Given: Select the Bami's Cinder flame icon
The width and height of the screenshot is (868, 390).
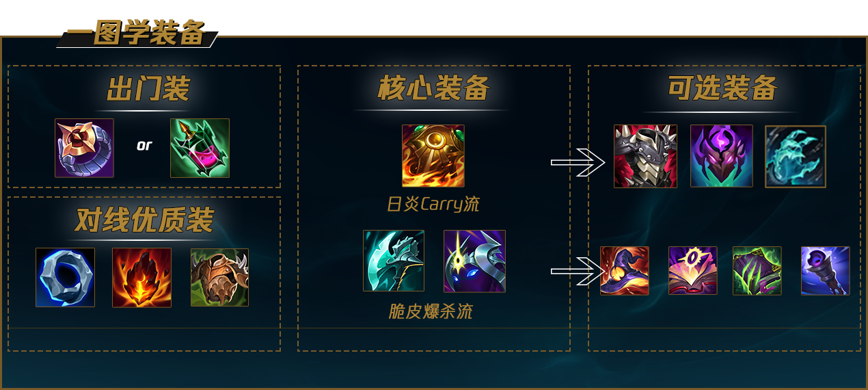Looking at the screenshot, I should click(x=141, y=277).
